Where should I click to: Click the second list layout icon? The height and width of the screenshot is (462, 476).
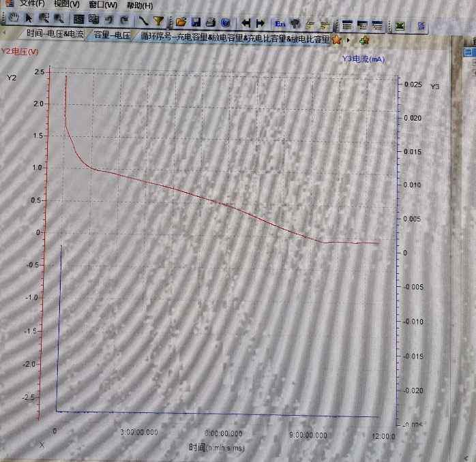362,25
